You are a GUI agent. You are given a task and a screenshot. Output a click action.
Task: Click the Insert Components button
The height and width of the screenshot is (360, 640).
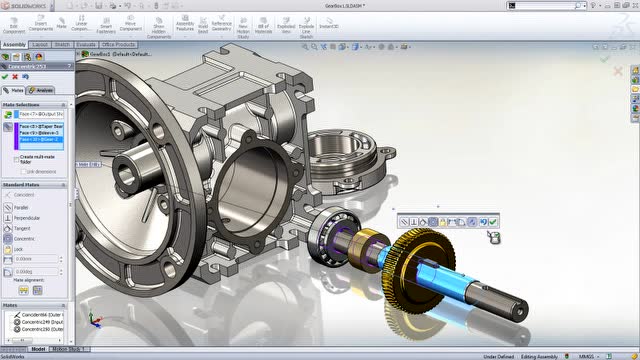click(41, 23)
